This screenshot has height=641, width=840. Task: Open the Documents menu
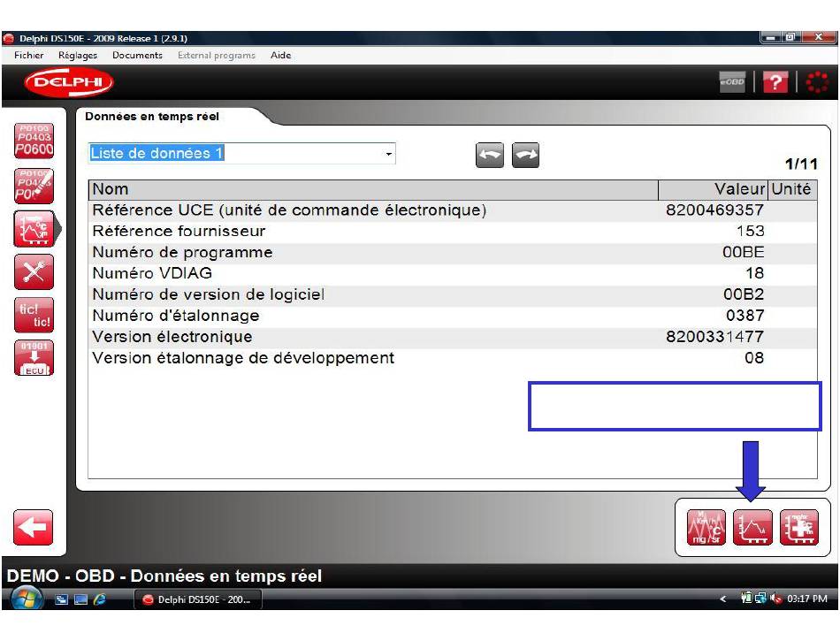pos(137,55)
